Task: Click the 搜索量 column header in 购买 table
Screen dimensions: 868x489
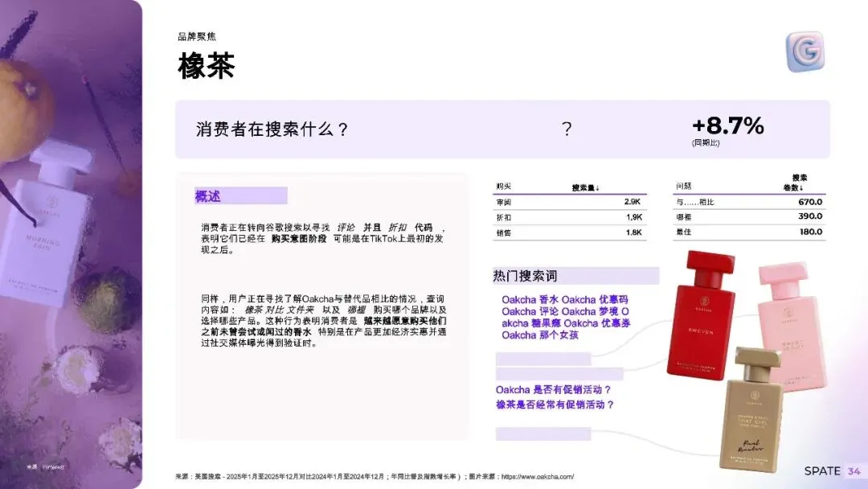Action: pos(586,187)
